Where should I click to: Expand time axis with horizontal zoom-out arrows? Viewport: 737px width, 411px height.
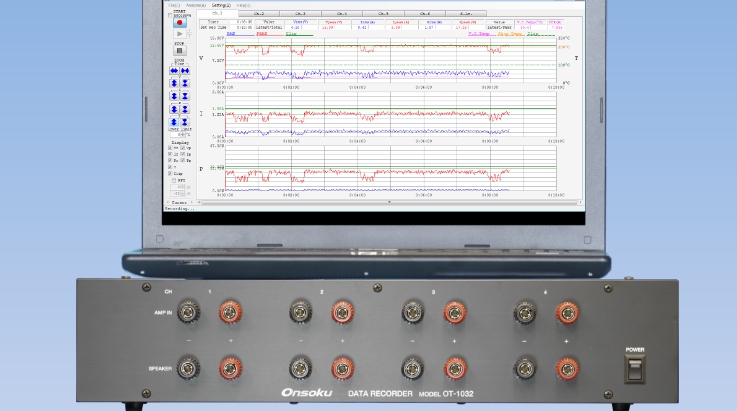[174, 70]
